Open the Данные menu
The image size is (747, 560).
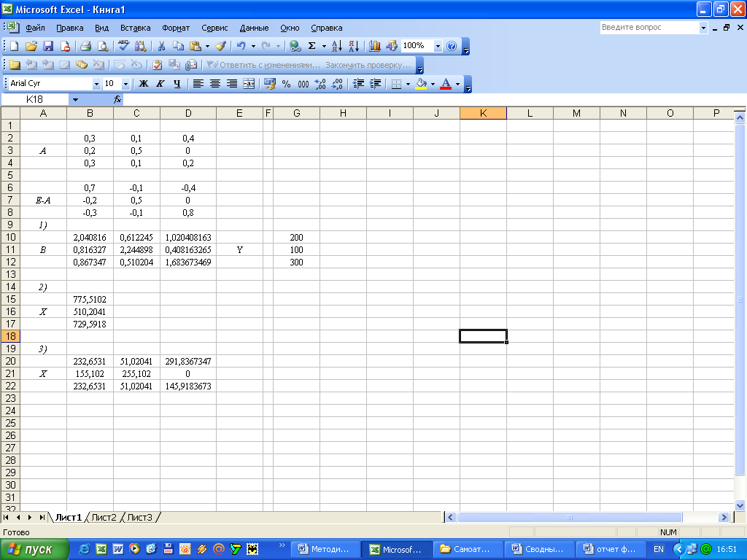254,28
